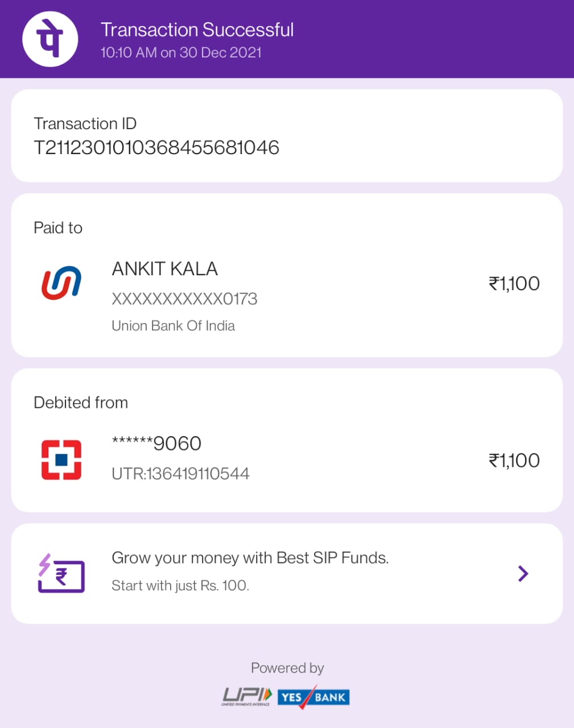Tap the UTR number 136419110544
Image resolution: width=574 pixels, height=728 pixels.
click(180, 473)
